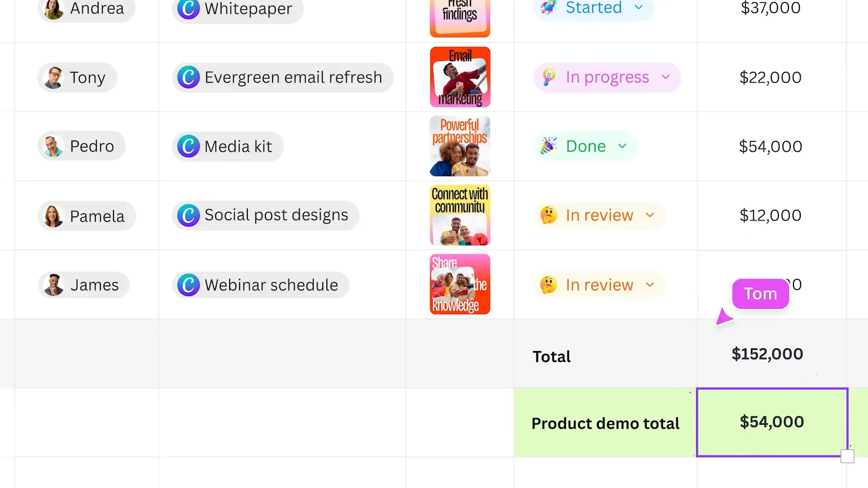Click the Canva logo beside Evergreen email refresh
Image resolution: width=868 pixels, height=488 pixels.
point(189,77)
